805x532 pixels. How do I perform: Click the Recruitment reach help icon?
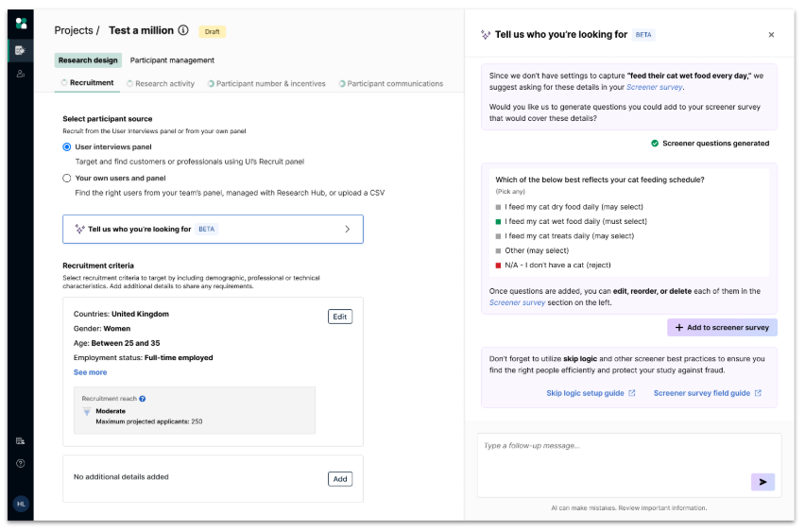[x=143, y=399]
